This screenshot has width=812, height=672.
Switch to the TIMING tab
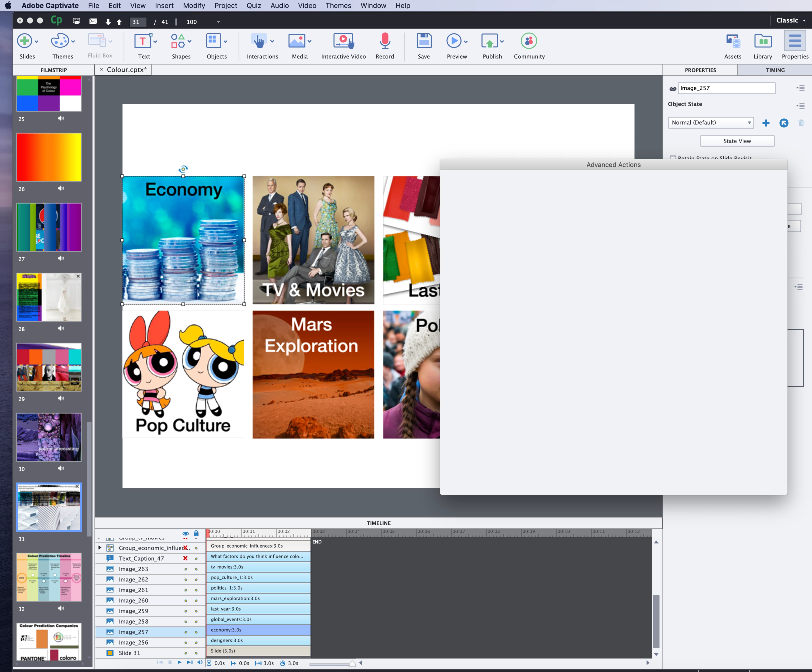click(x=775, y=70)
